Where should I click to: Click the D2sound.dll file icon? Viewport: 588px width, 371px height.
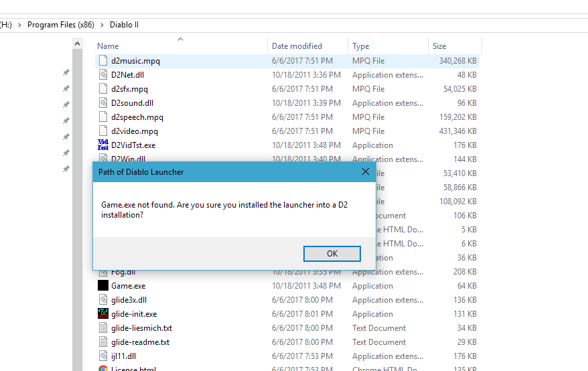coord(103,102)
